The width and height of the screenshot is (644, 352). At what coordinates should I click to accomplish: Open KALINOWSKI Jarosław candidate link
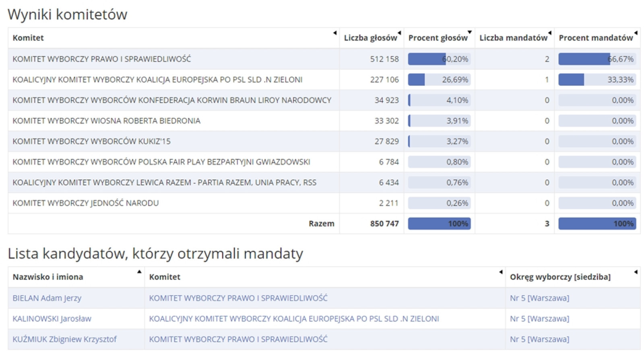point(52,319)
